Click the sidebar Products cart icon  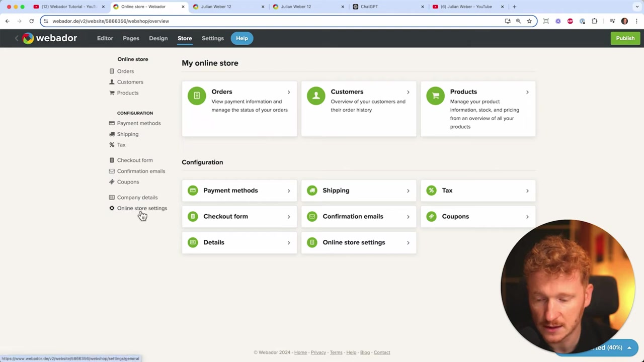point(112,93)
